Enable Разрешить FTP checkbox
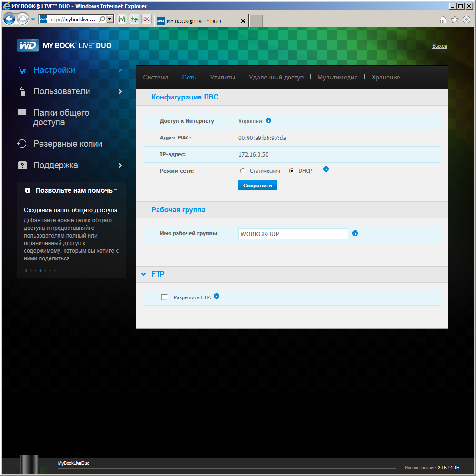The height and width of the screenshot is (476, 476). (x=164, y=297)
